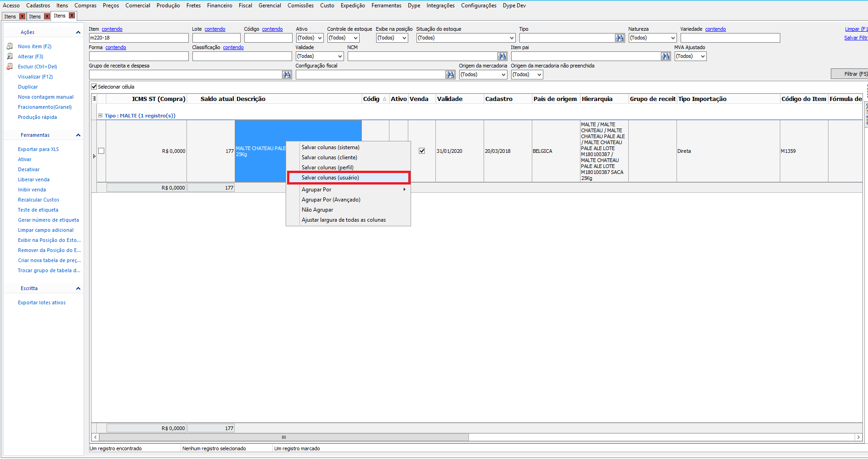This screenshot has width=868, height=459.
Task: Click the Código filter input field
Action: click(x=268, y=38)
